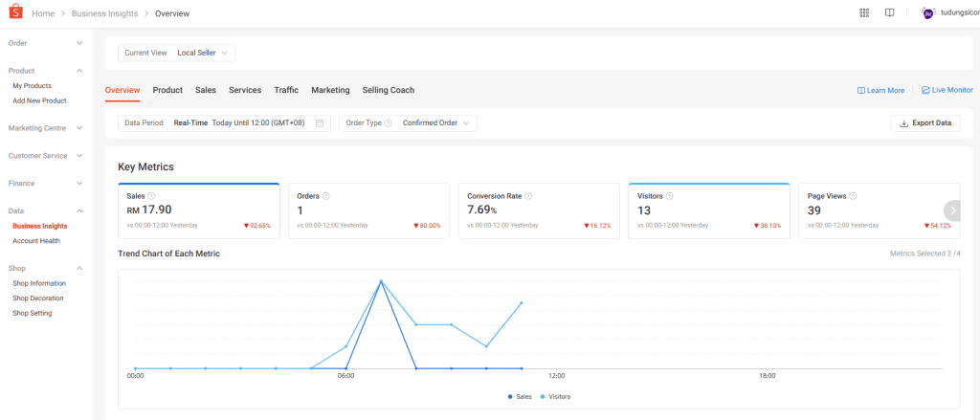Viewport: 980px width, 420px height.
Task: Switch to the Marketing tab
Action: (330, 90)
